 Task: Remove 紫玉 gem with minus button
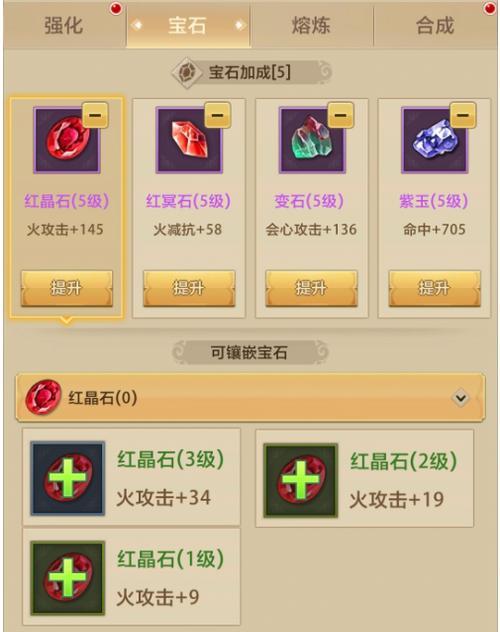pos(463,115)
